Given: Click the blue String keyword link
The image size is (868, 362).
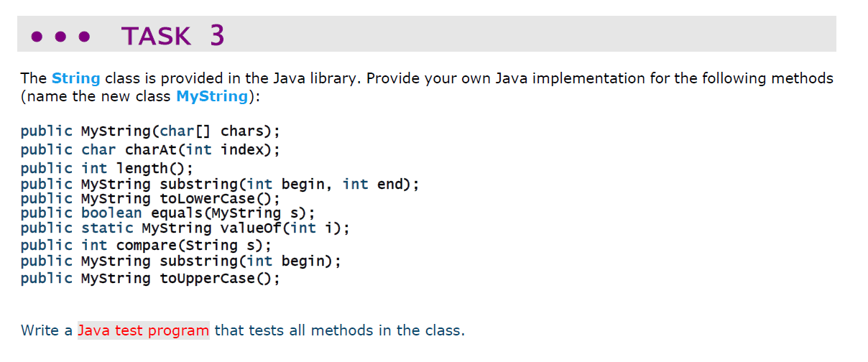Looking at the screenshot, I should pos(75,78).
